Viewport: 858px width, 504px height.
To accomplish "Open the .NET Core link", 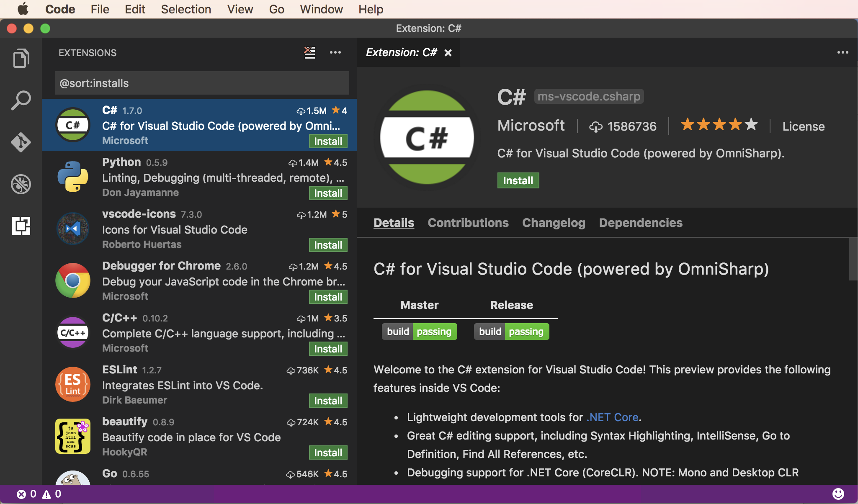I will click(613, 417).
